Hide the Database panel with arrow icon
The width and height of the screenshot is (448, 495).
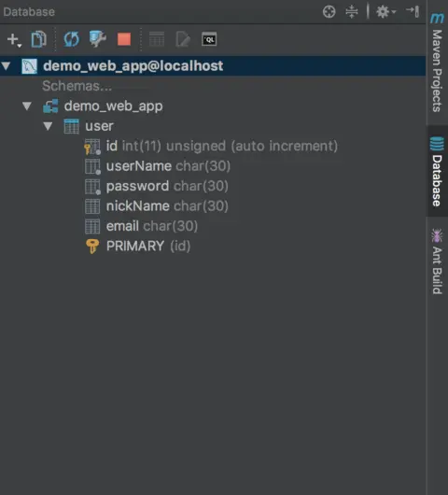[x=413, y=11]
